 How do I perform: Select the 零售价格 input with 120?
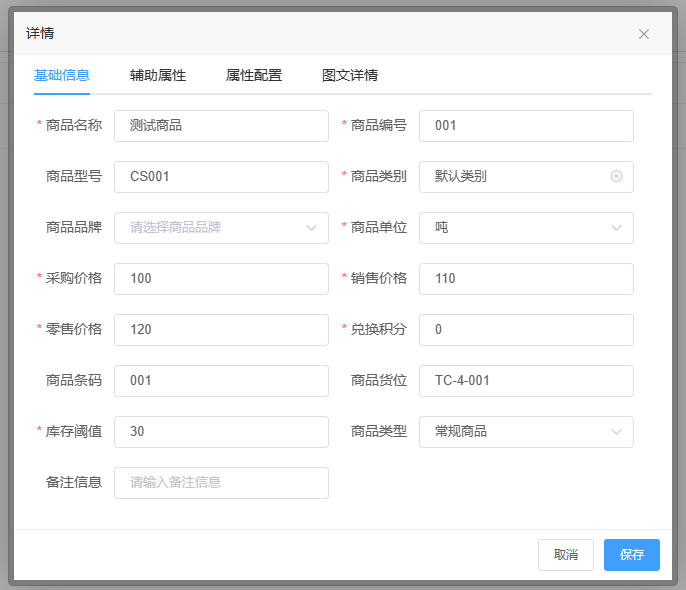pos(221,330)
